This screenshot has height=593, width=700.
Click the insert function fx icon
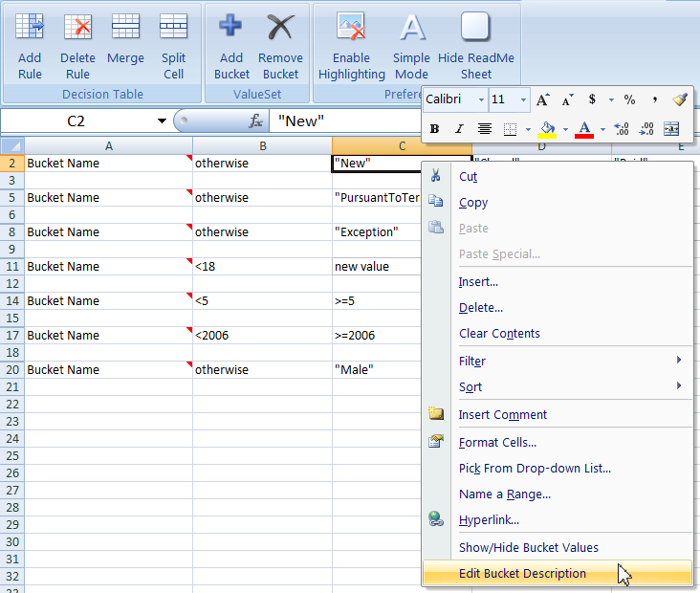point(255,121)
